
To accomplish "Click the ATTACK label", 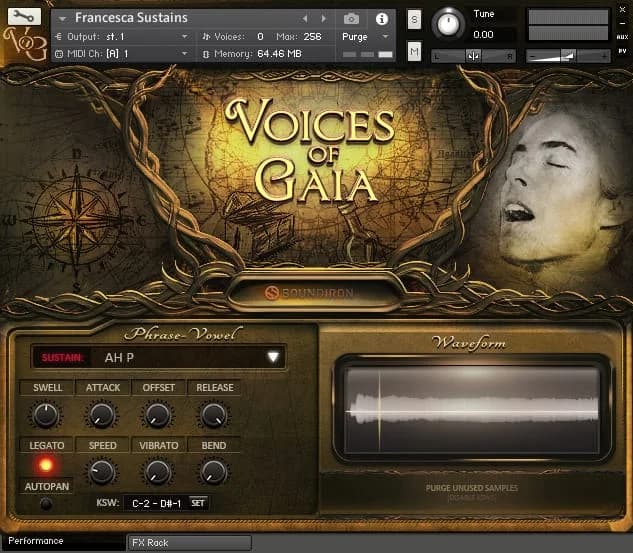I will tap(103, 388).
